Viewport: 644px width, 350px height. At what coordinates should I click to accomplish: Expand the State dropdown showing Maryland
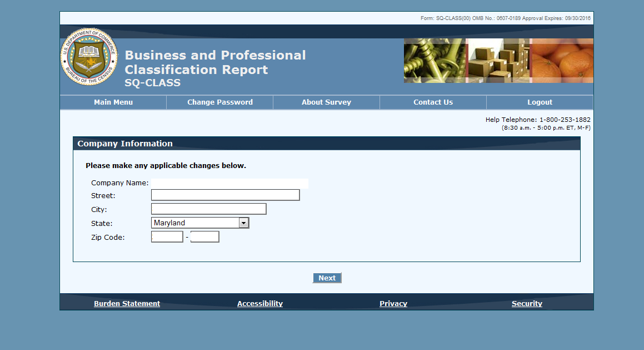(200, 223)
